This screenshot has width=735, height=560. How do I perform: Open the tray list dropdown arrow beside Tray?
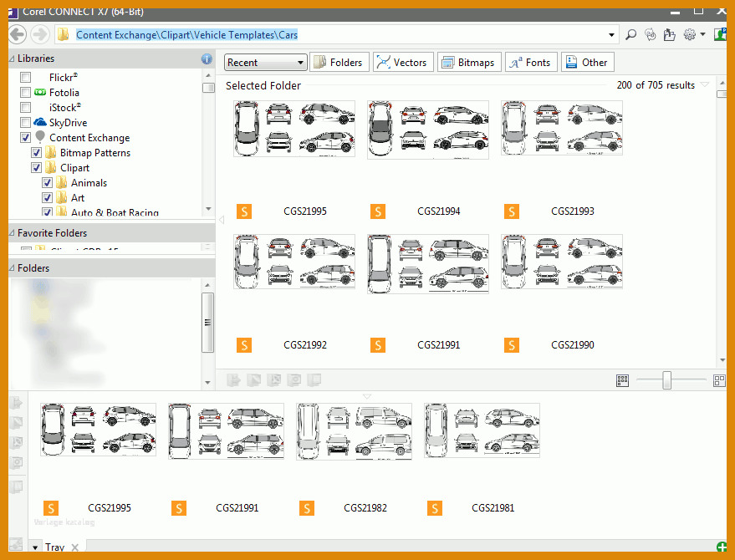35,547
